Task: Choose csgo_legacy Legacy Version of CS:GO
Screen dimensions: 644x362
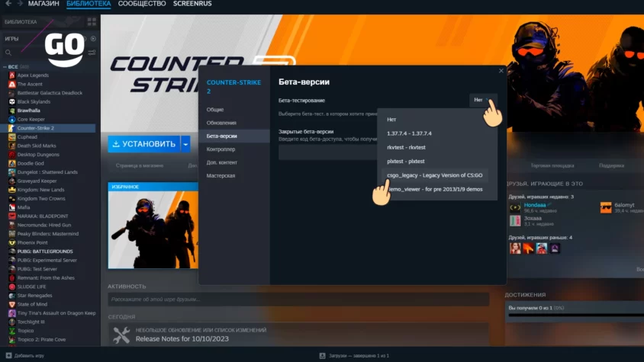Action: click(x=433, y=175)
